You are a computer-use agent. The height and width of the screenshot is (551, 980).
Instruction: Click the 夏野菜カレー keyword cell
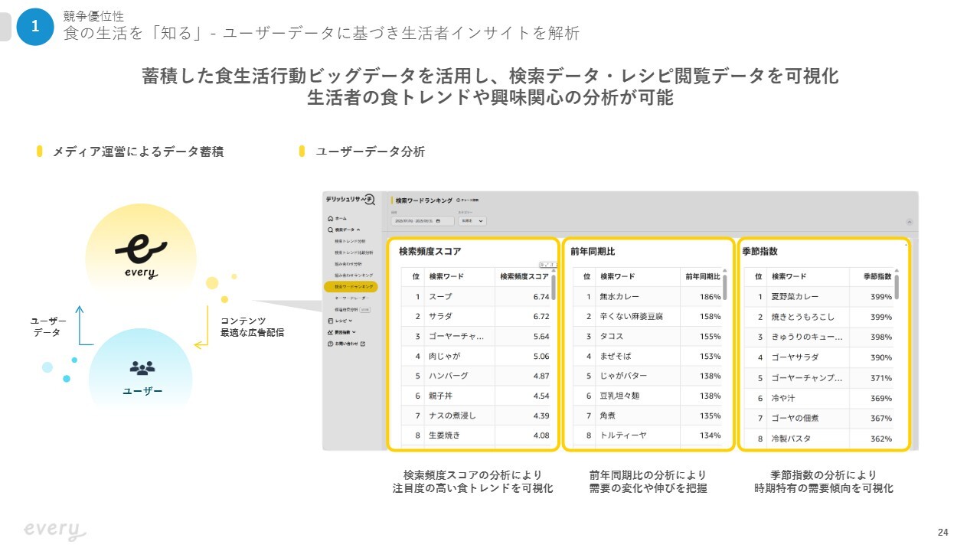(x=795, y=297)
